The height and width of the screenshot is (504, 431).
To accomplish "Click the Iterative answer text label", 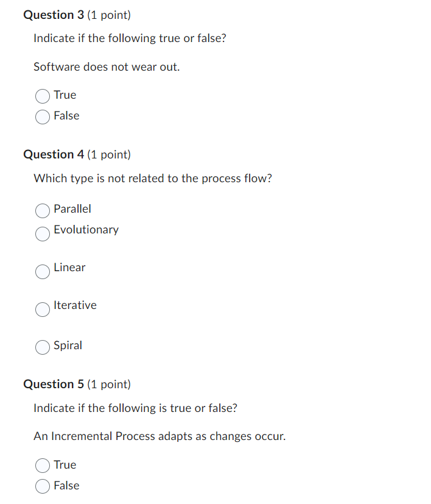I will [x=75, y=305].
